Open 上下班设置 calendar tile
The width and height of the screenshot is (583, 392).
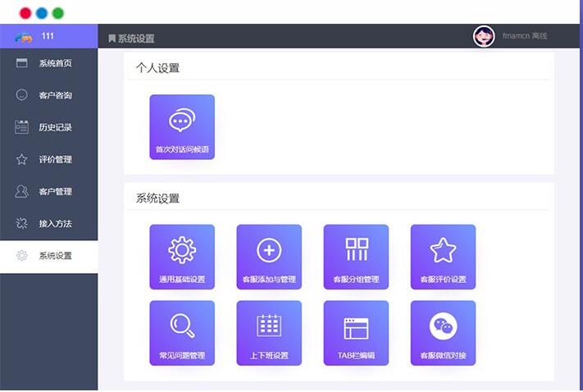(269, 332)
